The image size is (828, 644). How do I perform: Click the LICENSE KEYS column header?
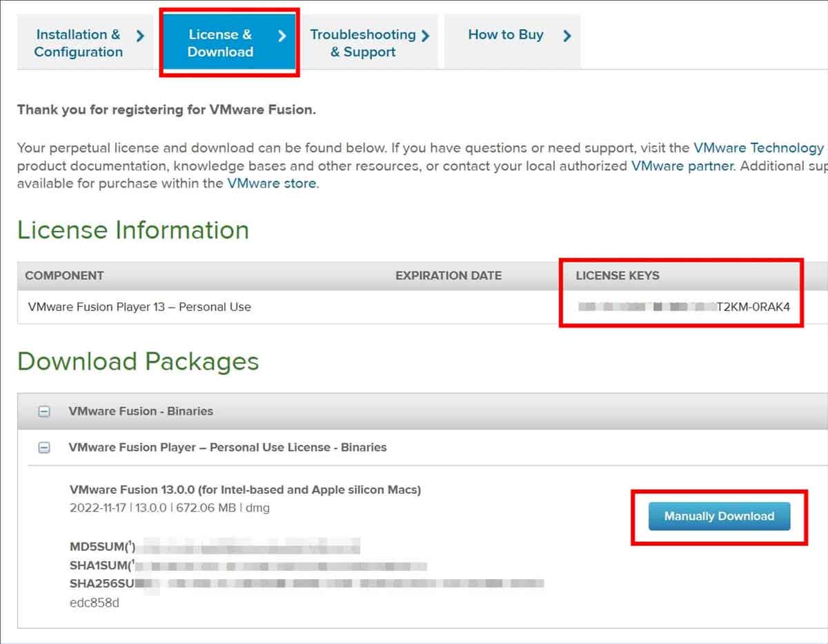(x=618, y=276)
